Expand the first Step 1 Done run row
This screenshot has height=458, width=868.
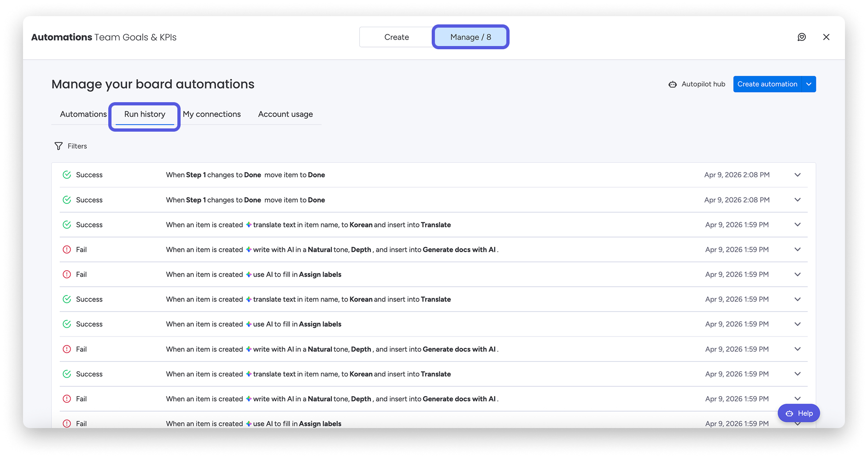pyautogui.click(x=798, y=175)
